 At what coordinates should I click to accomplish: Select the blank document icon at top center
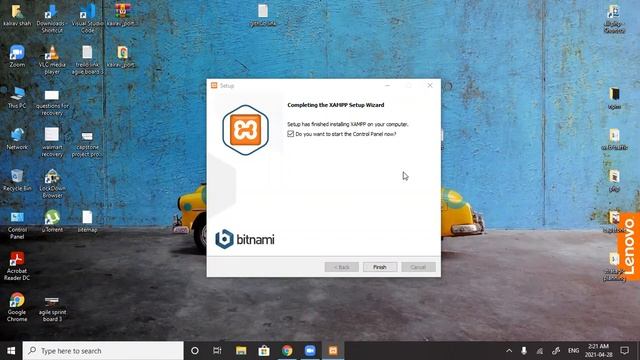263,15
